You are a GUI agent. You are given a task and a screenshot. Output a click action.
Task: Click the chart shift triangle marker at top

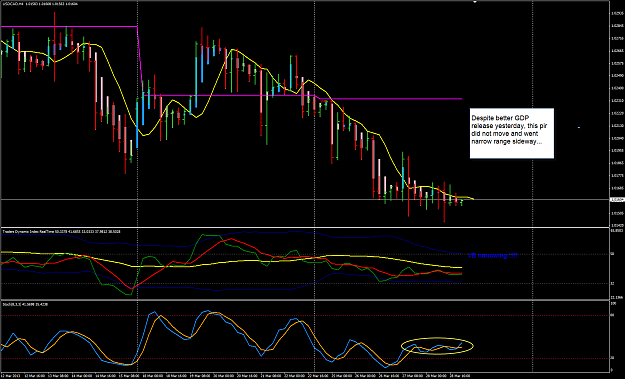(x=475, y=2)
